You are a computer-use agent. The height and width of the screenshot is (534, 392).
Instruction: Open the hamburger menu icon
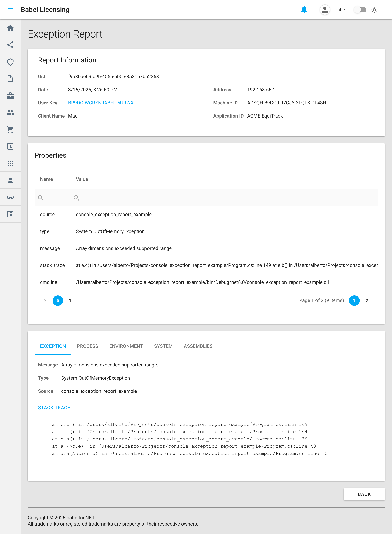pyautogui.click(x=10, y=10)
